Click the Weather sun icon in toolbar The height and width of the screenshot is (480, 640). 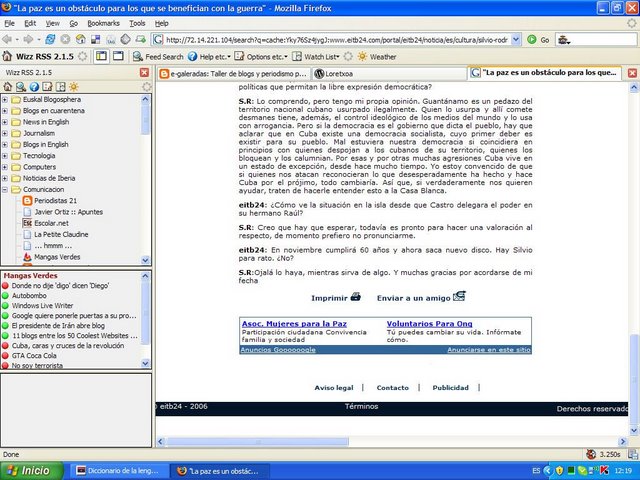click(362, 57)
